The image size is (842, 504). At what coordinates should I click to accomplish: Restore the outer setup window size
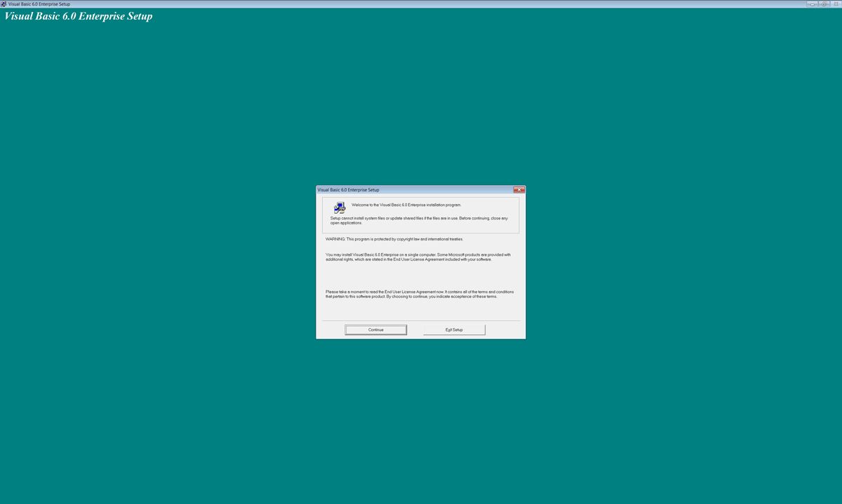[x=824, y=4]
